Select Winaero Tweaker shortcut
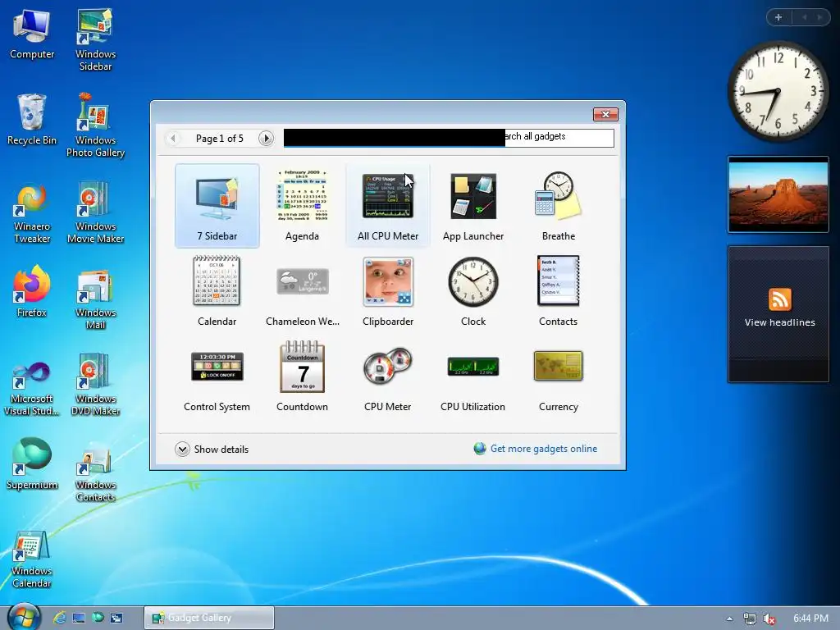Viewport: 840px width, 630px height. click(x=32, y=213)
